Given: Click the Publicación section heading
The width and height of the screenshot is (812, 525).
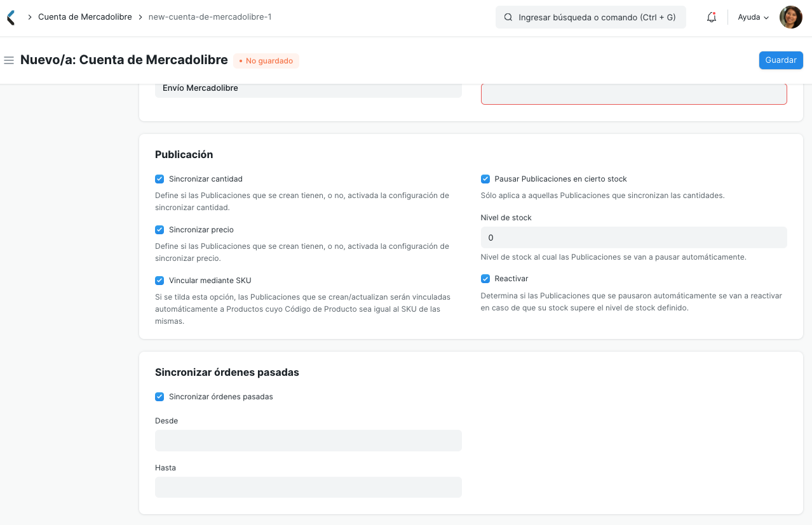Looking at the screenshot, I should coord(184,154).
